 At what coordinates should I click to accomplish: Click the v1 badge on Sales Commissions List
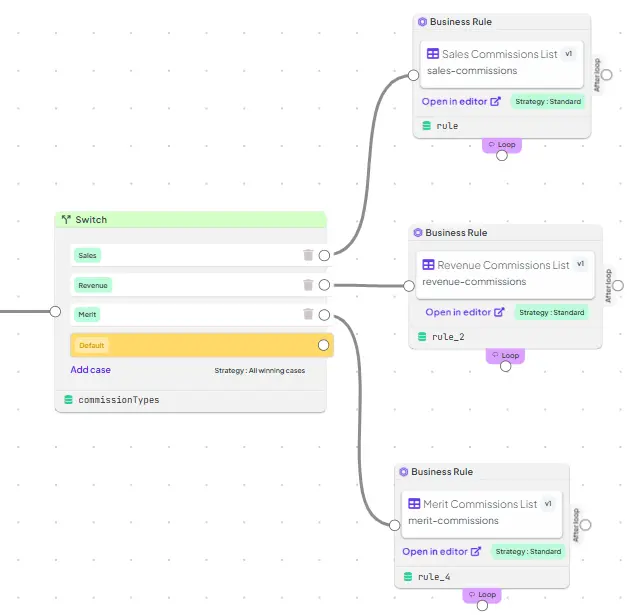(x=568, y=54)
